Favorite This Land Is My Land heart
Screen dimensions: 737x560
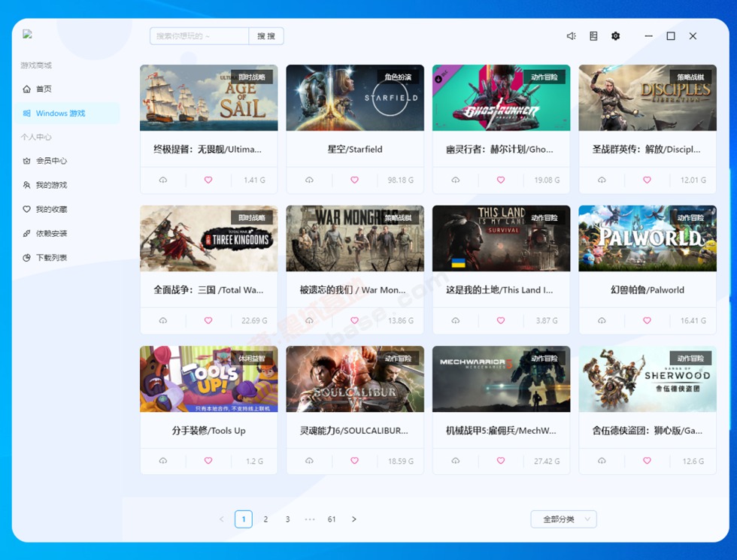click(x=501, y=320)
